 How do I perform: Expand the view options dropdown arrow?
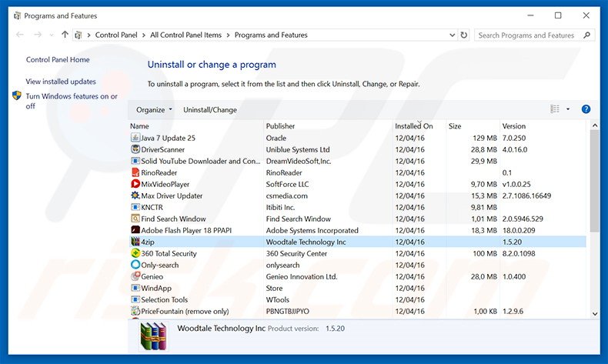[568, 109]
